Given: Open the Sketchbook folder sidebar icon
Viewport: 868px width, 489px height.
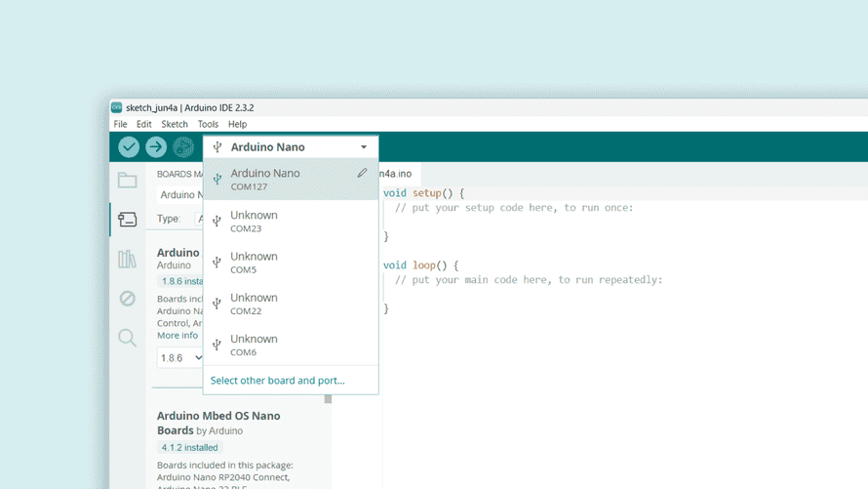Looking at the screenshot, I should pyautogui.click(x=128, y=181).
